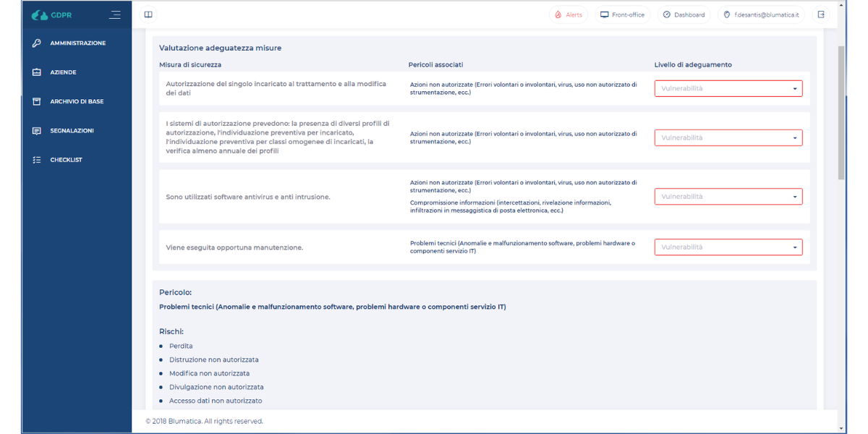The width and height of the screenshot is (868, 434).
Task: Toggle the book layout icon in top bar
Action: coord(148,14)
